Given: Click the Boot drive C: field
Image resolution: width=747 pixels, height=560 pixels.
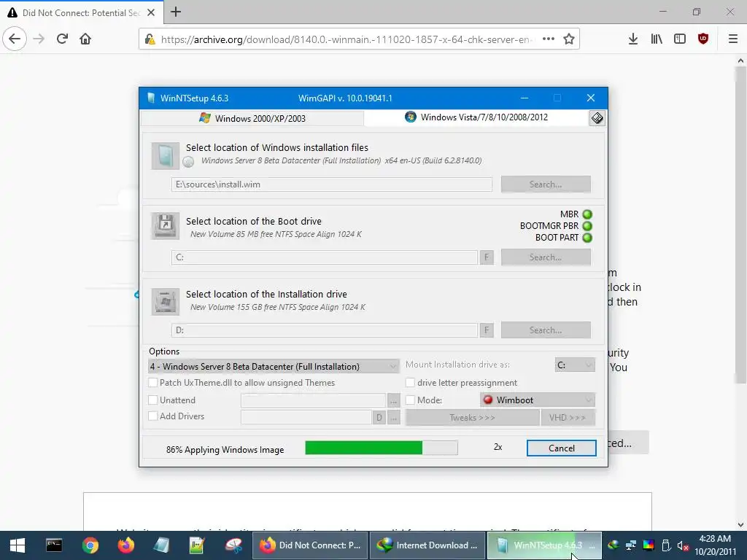Looking at the screenshot, I should pos(325,257).
